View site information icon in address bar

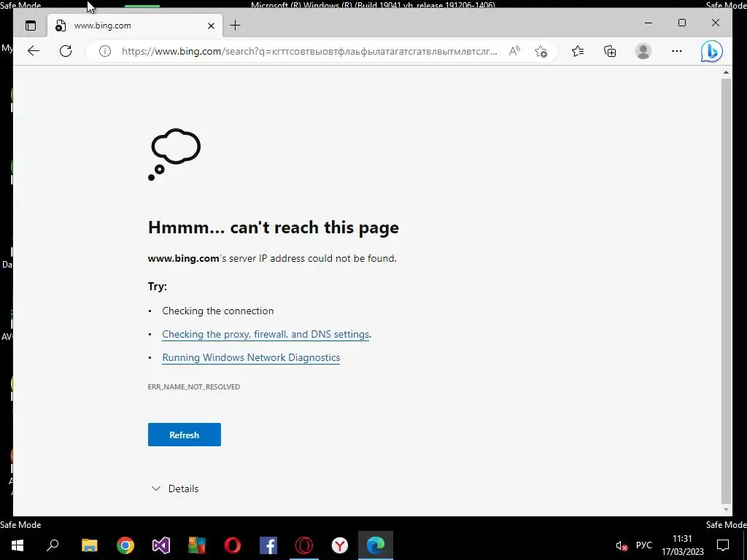(105, 51)
